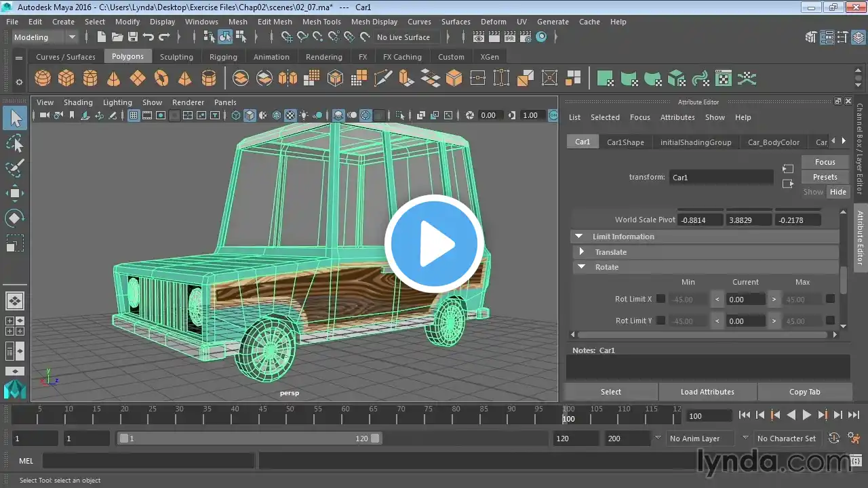Viewport: 868px width, 488px height.
Task: Enable Rot Limit Y maximum checkbox
Action: 830,321
